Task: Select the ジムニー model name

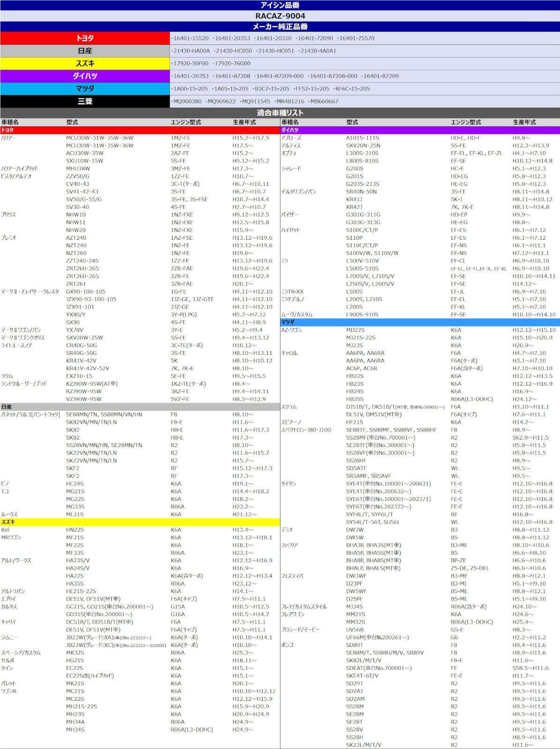Action: (9, 638)
